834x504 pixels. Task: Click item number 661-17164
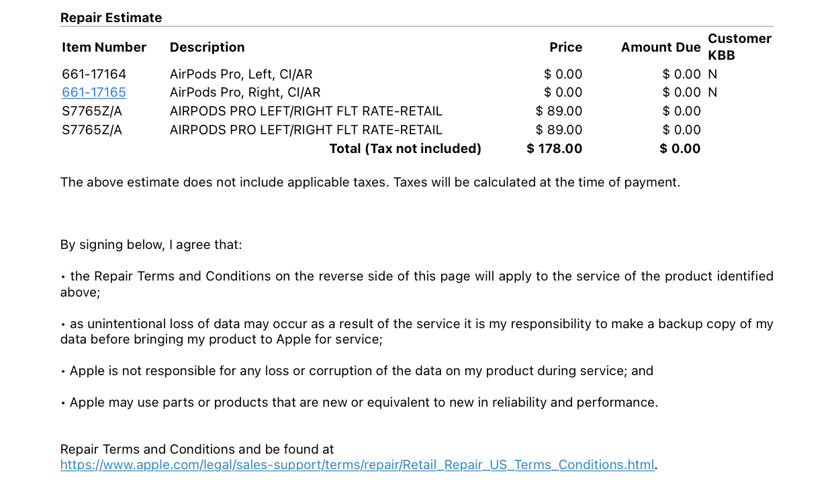click(94, 74)
